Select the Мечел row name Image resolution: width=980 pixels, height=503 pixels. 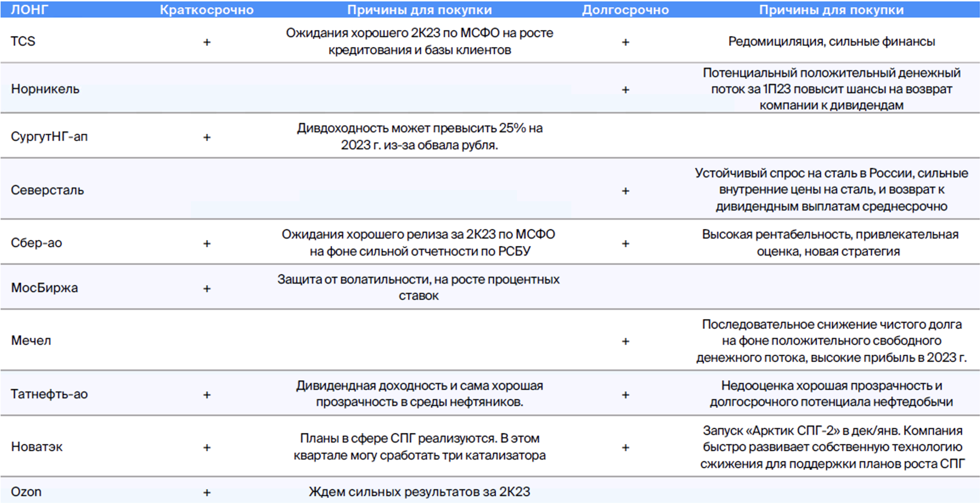(x=31, y=341)
